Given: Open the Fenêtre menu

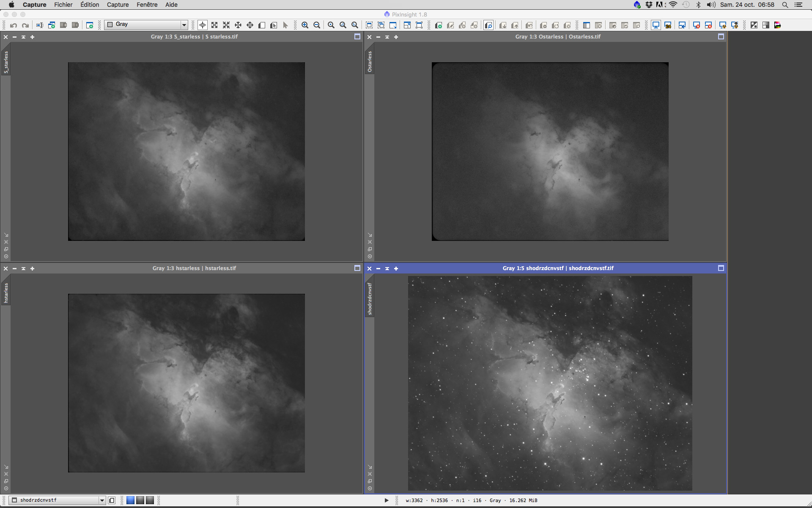Looking at the screenshot, I should pyautogui.click(x=147, y=5).
